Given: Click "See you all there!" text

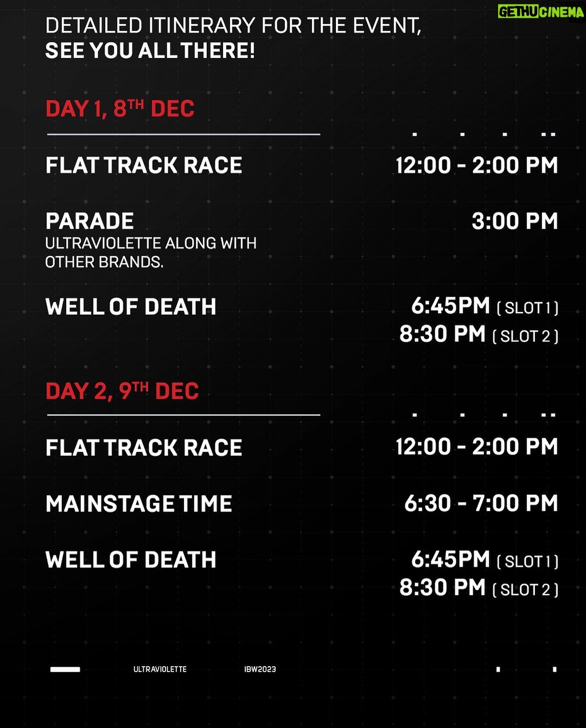Looking at the screenshot, I should (x=150, y=51).
